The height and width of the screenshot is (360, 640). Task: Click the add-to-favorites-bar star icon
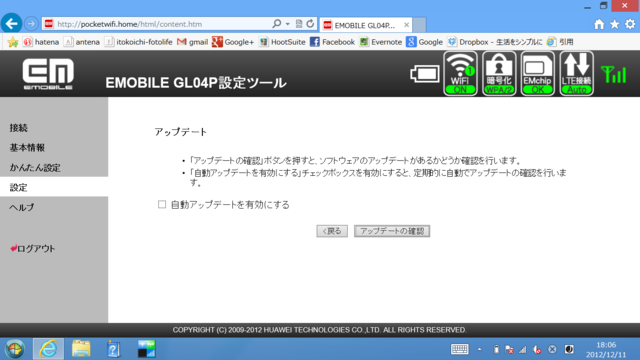(13, 42)
